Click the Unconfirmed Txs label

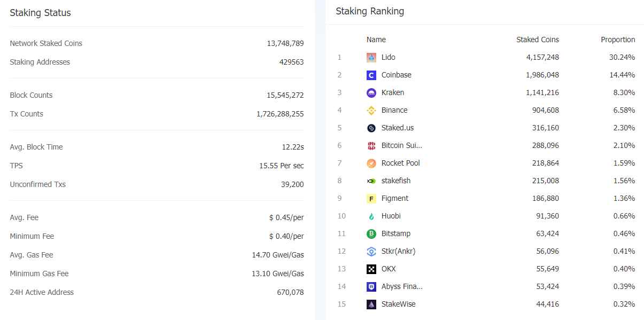[37, 184]
